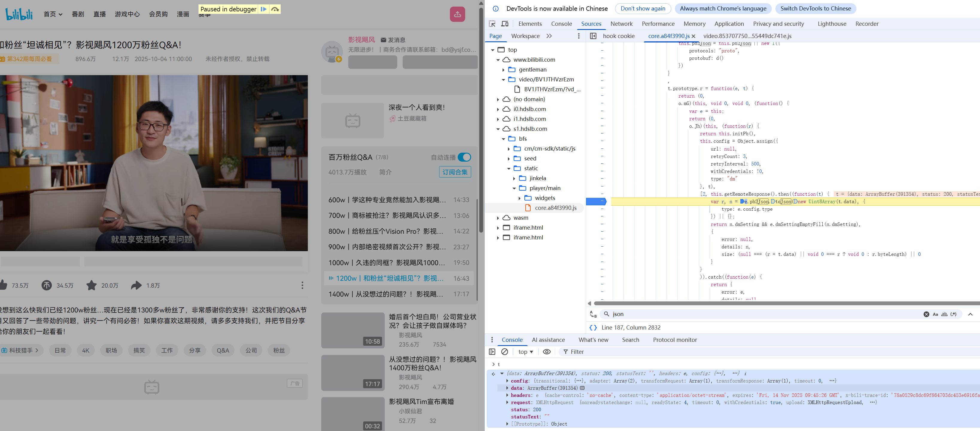Resume script execution in debugger overlay
This screenshot has height=431, width=980.
[263, 9]
